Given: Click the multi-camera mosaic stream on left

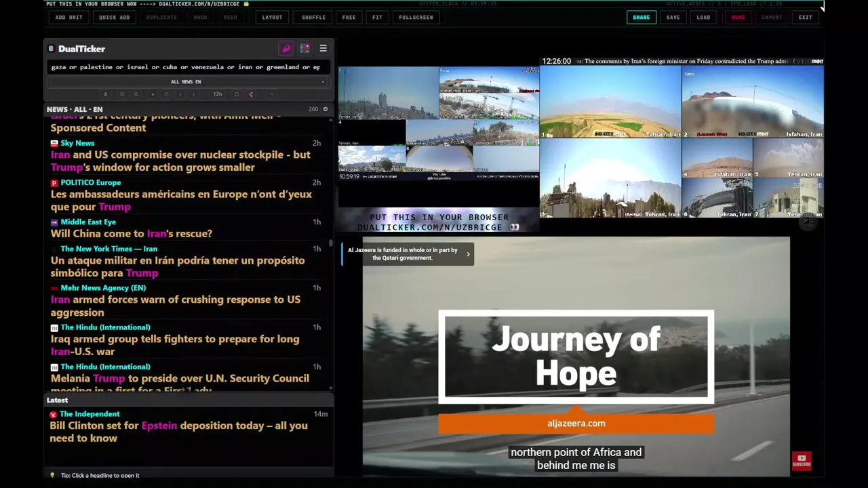Looking at the screenshot, I should [439, 123].
